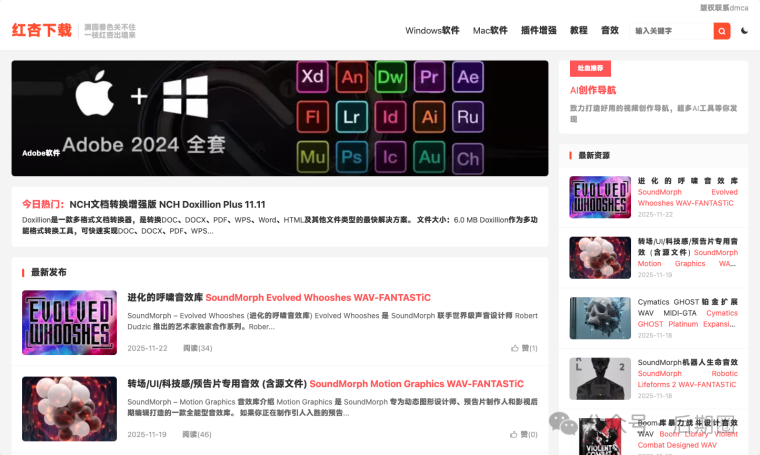Like the Motion Graphics post thumbs-up
This screenshot has height=455, width=760.
tap(513, 435)
